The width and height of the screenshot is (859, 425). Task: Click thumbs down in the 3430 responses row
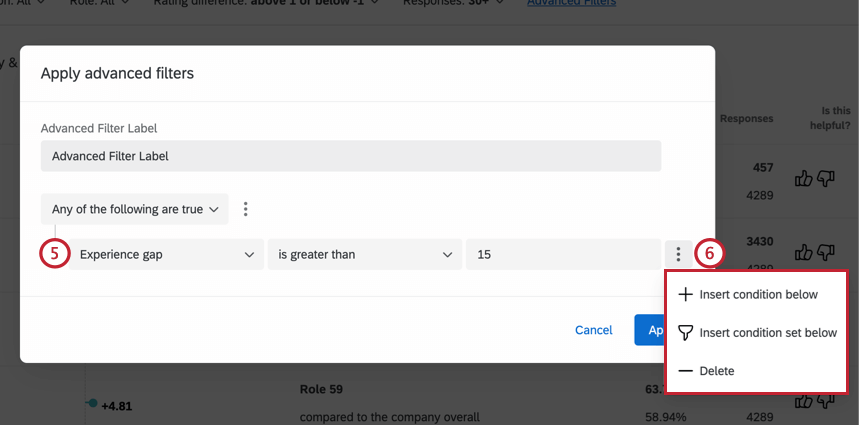[x=825, y=251]
